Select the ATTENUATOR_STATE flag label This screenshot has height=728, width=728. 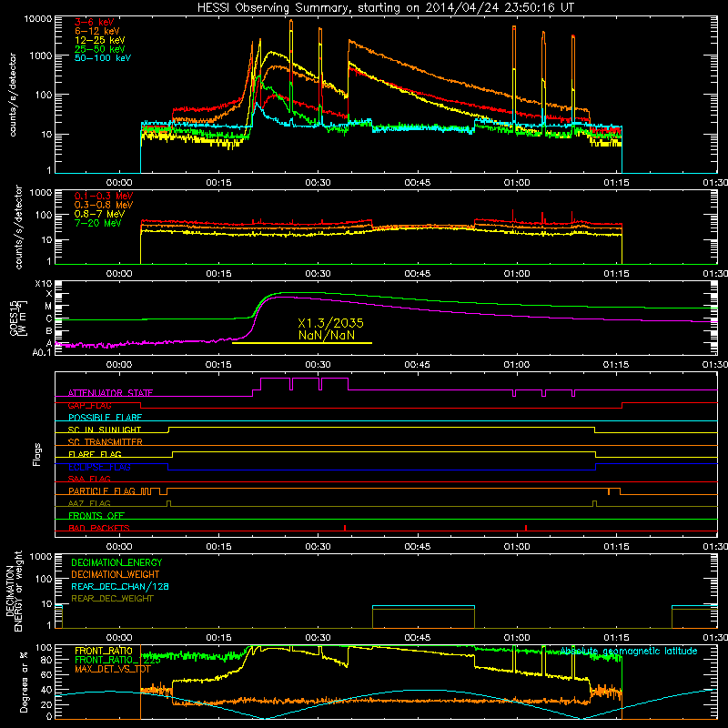click(110, 393)
